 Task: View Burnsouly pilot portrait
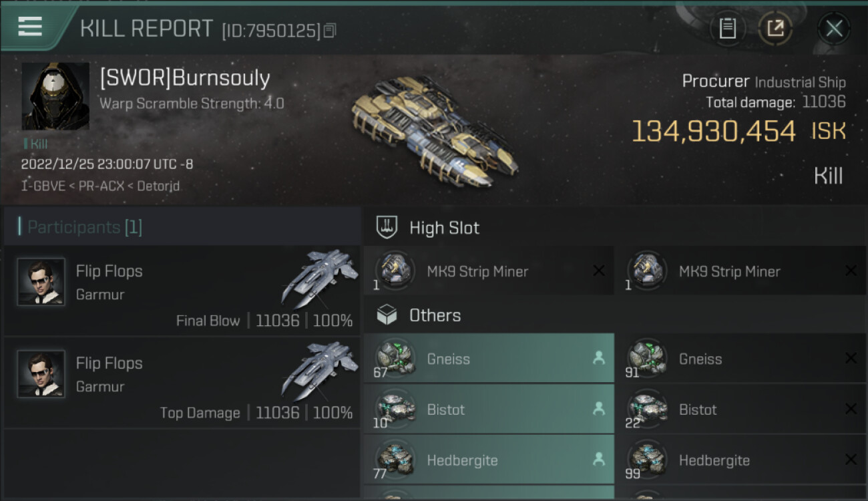(55, 96)
